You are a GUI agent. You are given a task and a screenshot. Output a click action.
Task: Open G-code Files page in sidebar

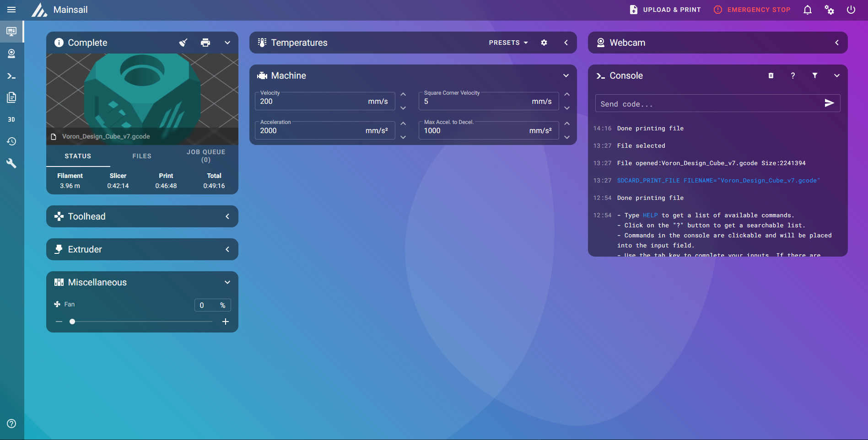11,97
